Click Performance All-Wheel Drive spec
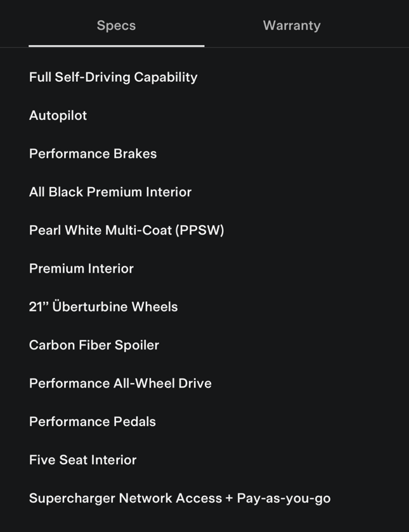This screenshot has width=409, height=532. tap(120, 384)
